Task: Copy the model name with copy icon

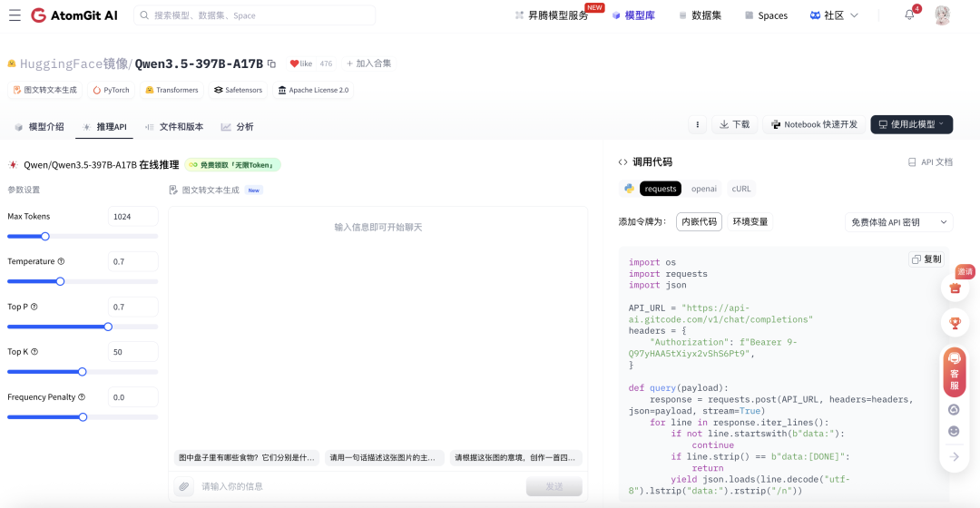Action: [x=272, y=63]
